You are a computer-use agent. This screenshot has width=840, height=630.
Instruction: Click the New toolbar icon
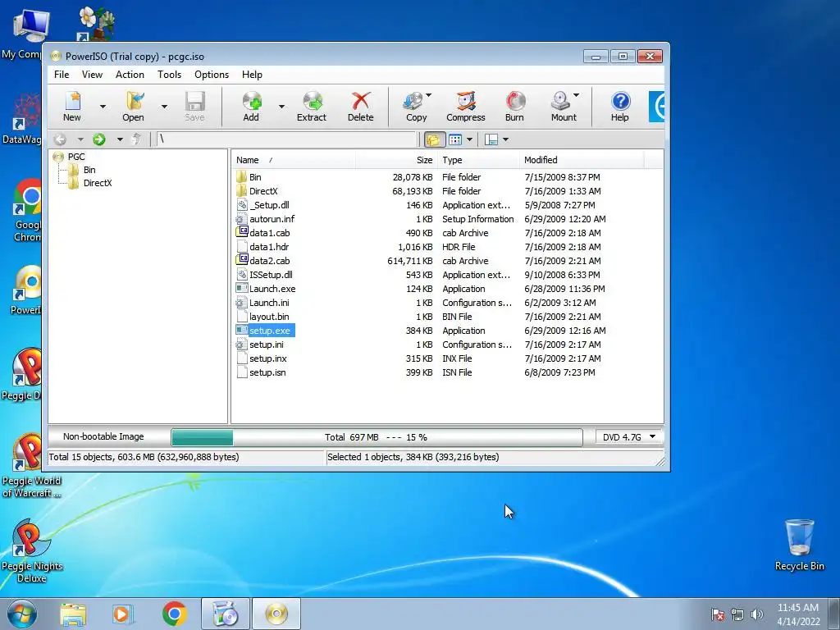(x=72, y=107)
